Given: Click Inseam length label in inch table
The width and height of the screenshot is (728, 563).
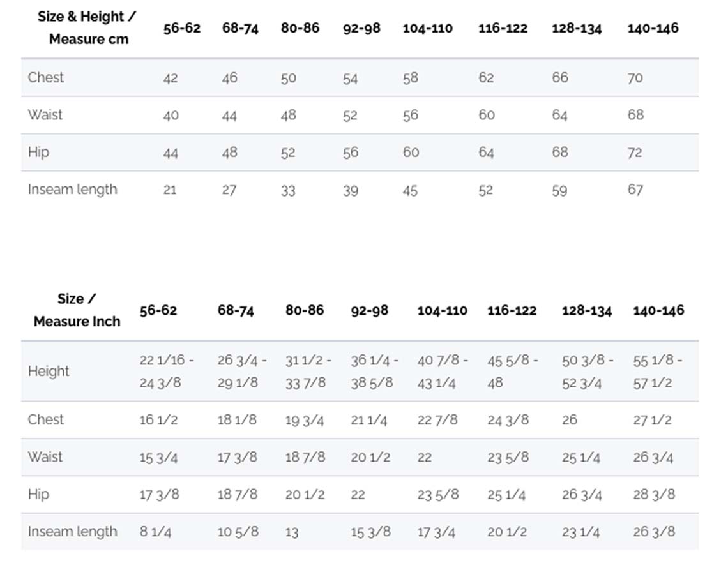Looking at the screenshot, I should click(x=72, y=532).
